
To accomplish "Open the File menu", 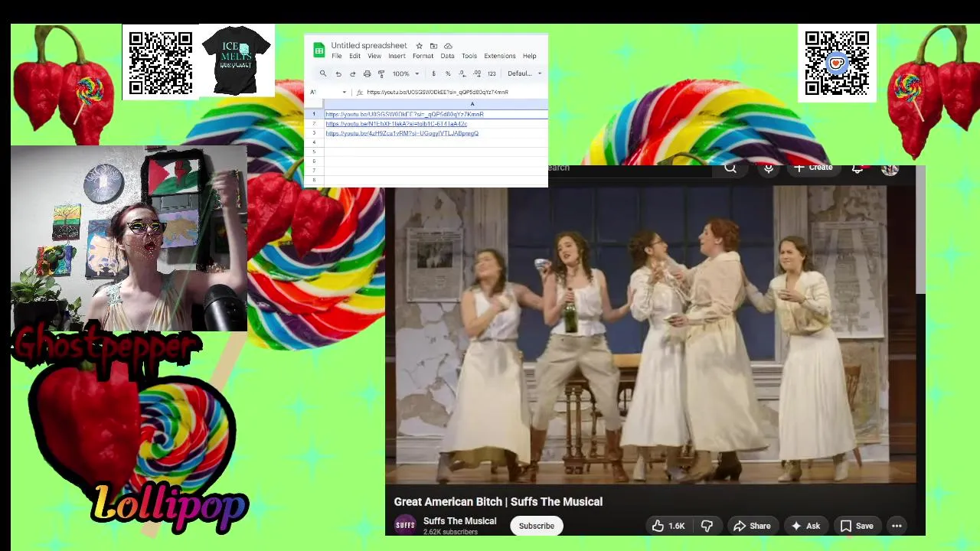I will coord(336,56).
